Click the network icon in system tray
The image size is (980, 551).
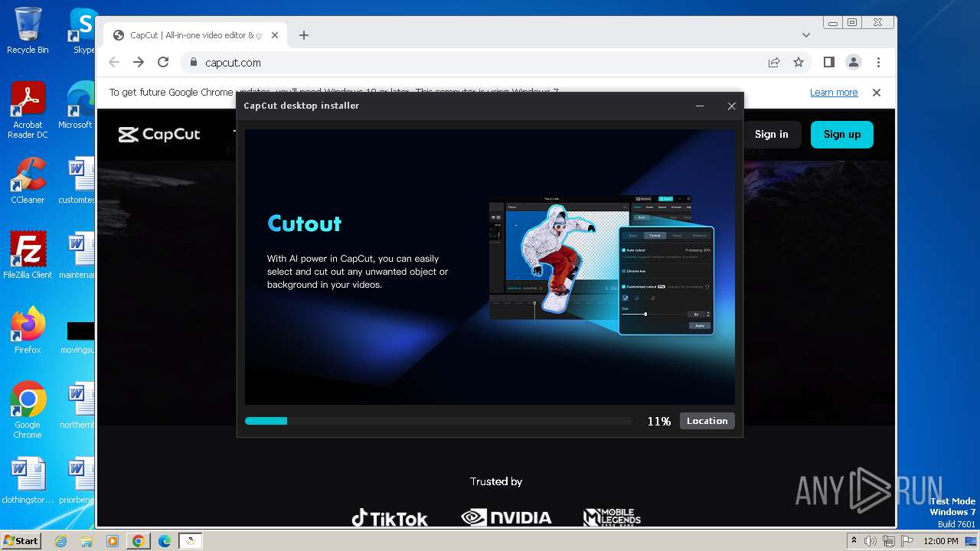pos(889,541)
